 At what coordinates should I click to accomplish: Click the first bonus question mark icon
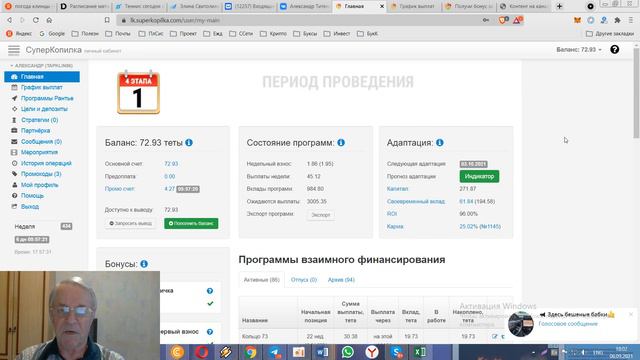click(x=210, y=291)
